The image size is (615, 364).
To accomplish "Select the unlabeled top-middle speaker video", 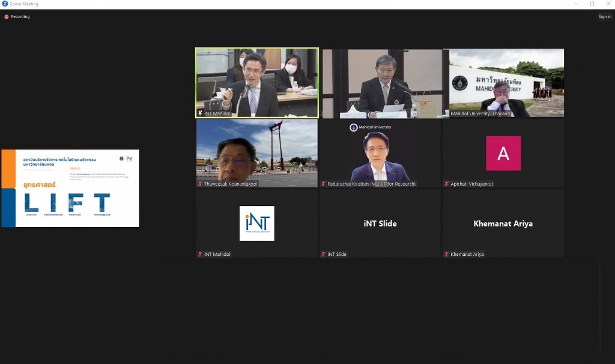I will (x=381, y=83).
